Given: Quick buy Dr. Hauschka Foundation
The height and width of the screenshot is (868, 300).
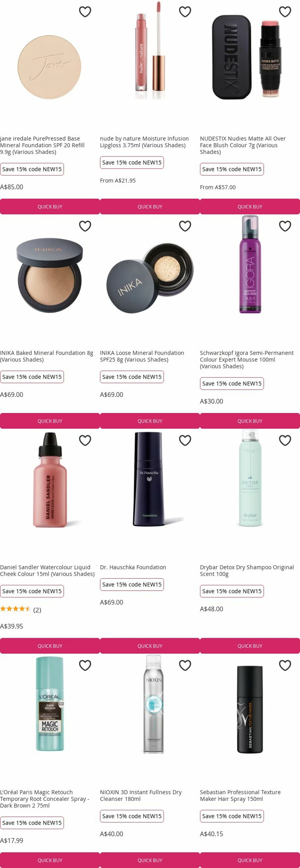Looking at the screenshot, I should click(x=150, y=646).
